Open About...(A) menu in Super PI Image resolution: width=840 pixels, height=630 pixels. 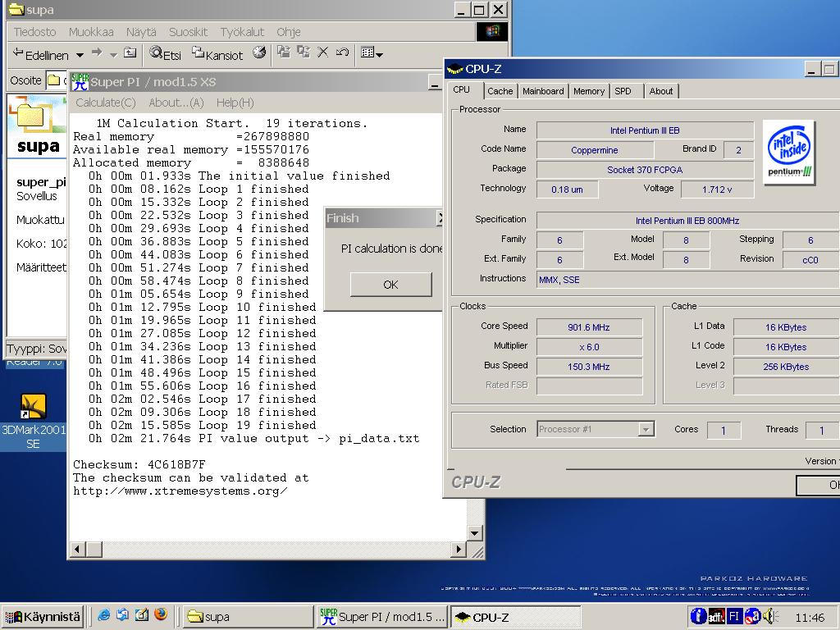point(176,103)
